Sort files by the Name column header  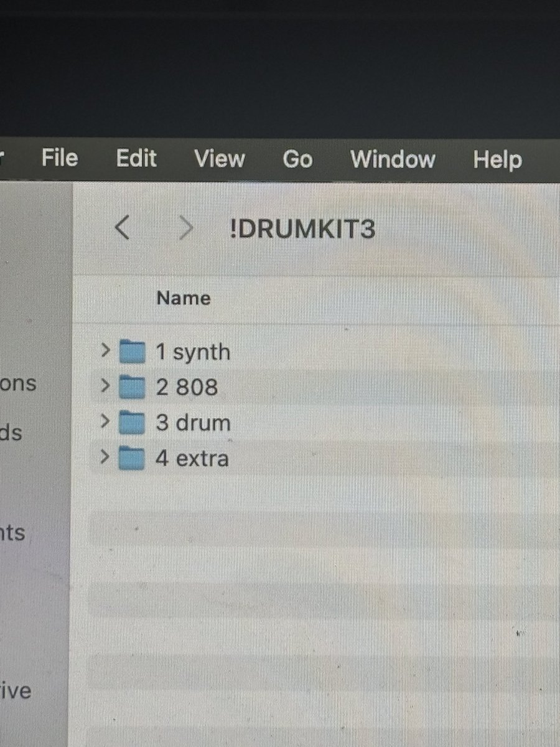[x=182, y=298]
